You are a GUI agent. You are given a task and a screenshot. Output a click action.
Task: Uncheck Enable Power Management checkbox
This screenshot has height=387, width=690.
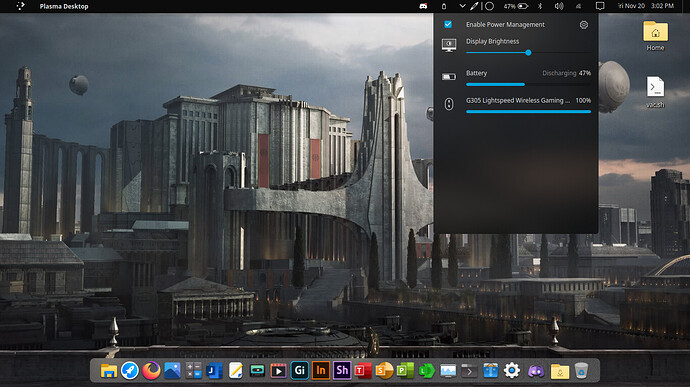[448, 24]
